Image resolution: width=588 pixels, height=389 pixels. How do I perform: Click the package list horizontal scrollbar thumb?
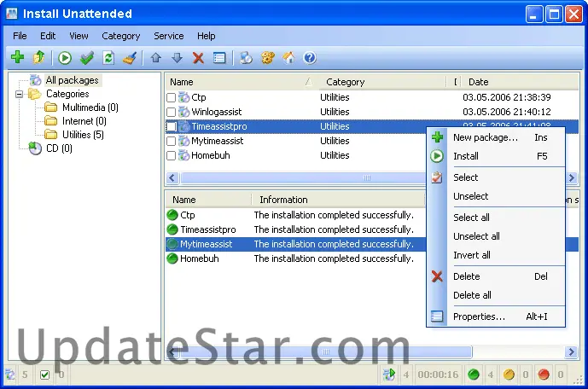click(x=303, y=177)
